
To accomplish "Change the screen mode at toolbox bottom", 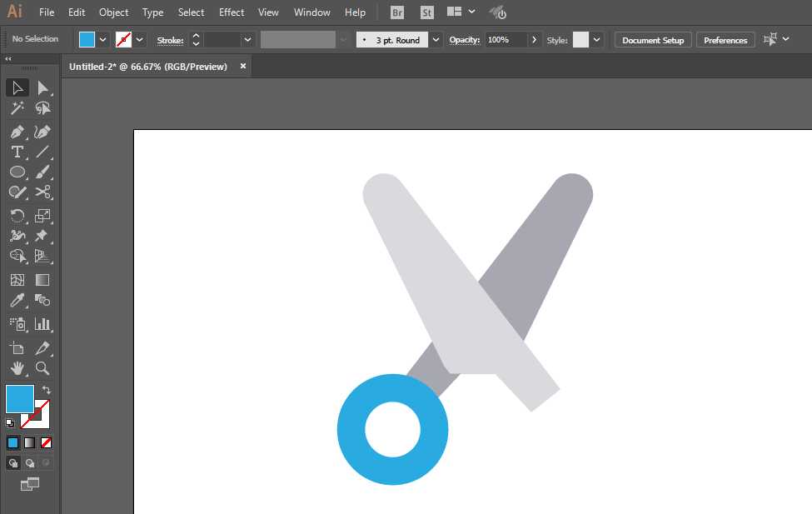I will tap(29, 484).
